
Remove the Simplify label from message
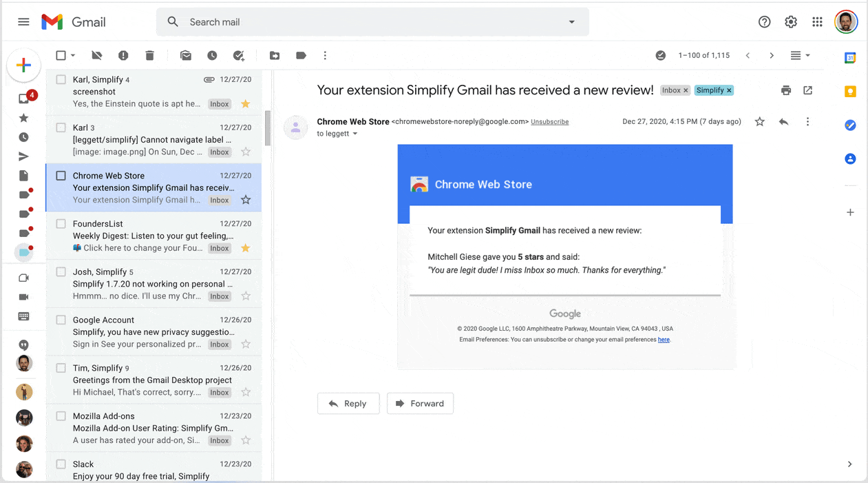pos(729,90)
